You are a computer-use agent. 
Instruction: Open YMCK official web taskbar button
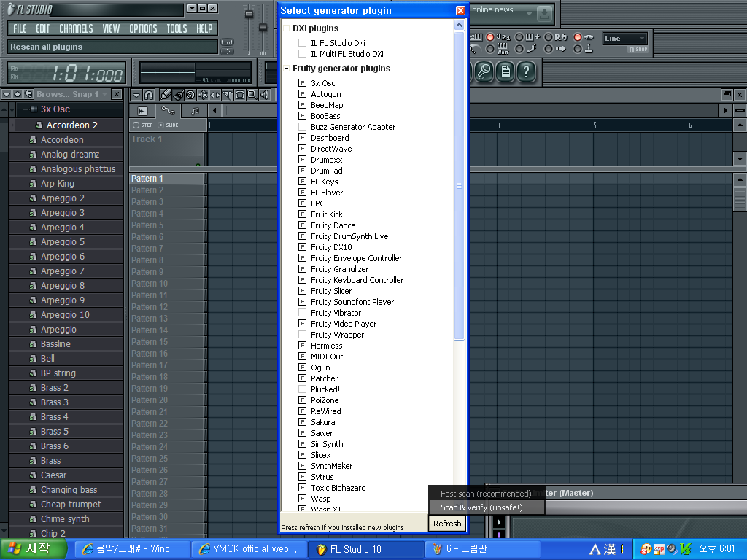point(249,549)
